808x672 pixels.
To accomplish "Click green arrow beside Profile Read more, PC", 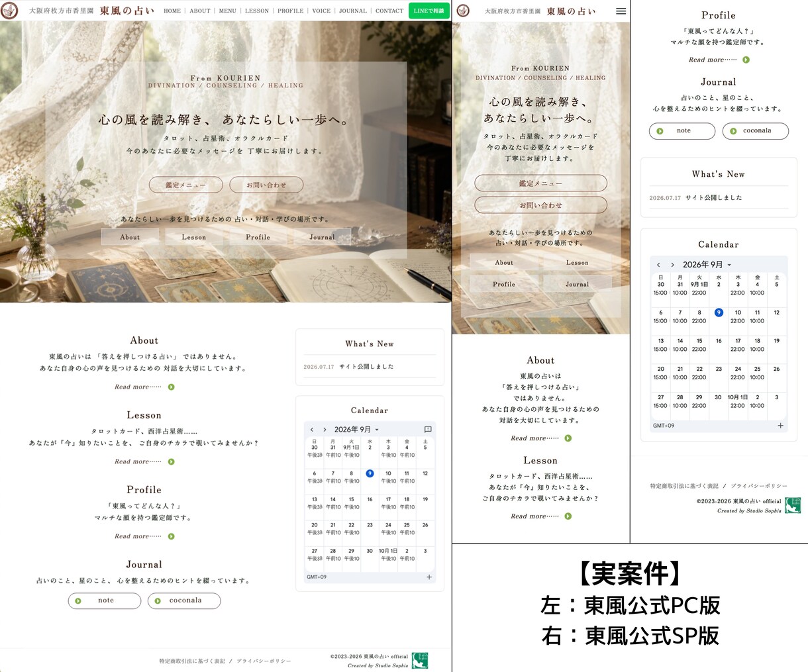I will pos(171,536).
